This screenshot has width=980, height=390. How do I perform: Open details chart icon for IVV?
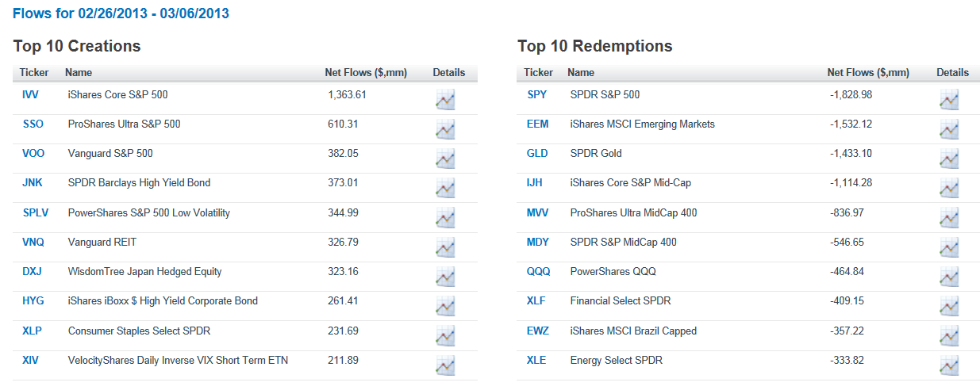pyautogui.click(x=445, y=100)
